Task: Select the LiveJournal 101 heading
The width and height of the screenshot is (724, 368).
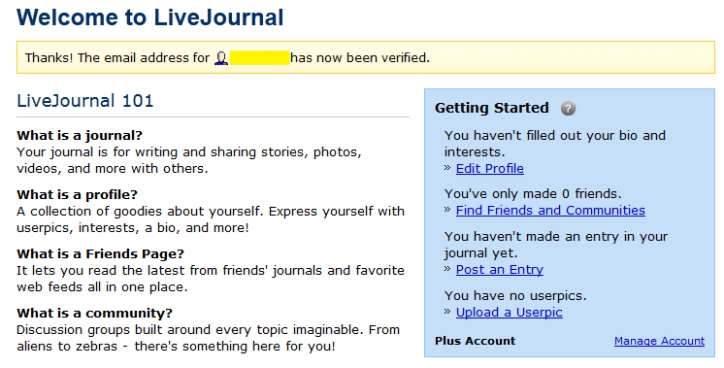Action: tap(85, 101)
